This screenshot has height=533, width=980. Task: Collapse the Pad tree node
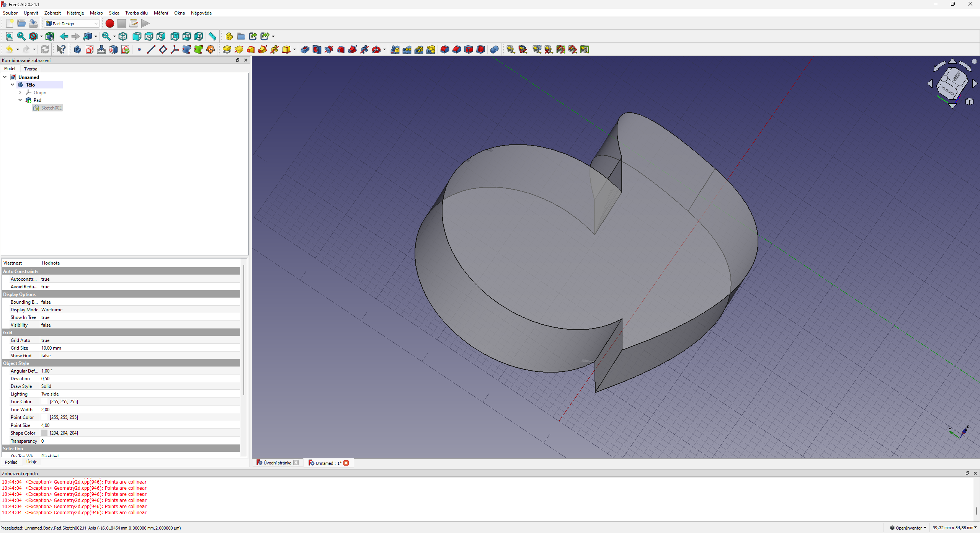20,100
